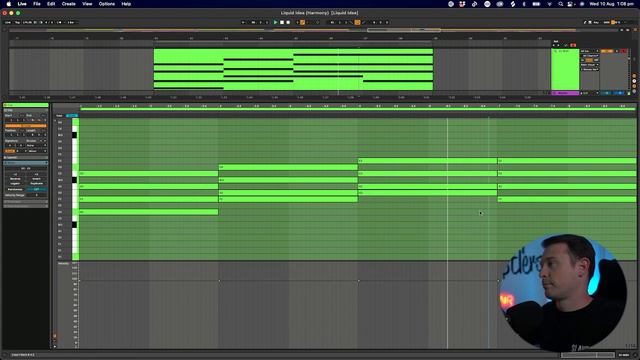The height and width of the screenshot is (360, 640).
Task: Click the tempo value field
Action: click(27, 22)
